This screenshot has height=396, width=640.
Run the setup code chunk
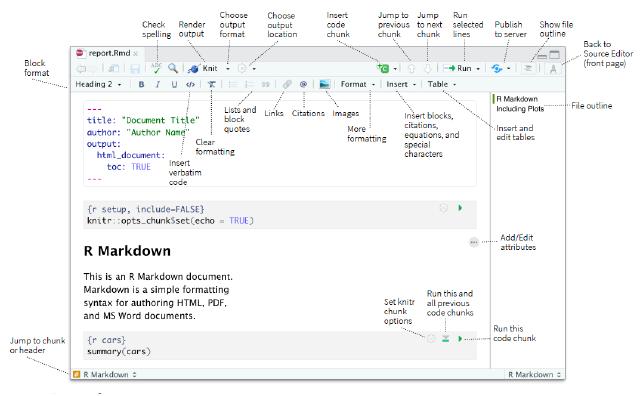[460, 208]
